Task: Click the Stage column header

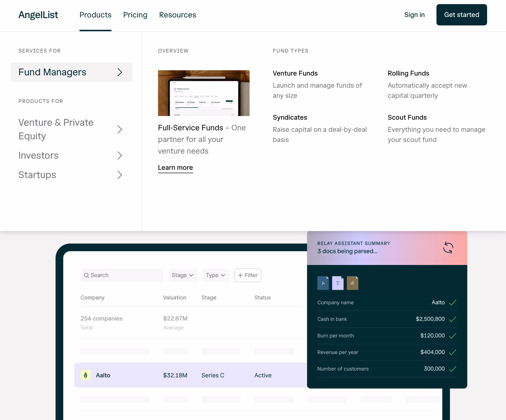Action: (x=209, y=297)
